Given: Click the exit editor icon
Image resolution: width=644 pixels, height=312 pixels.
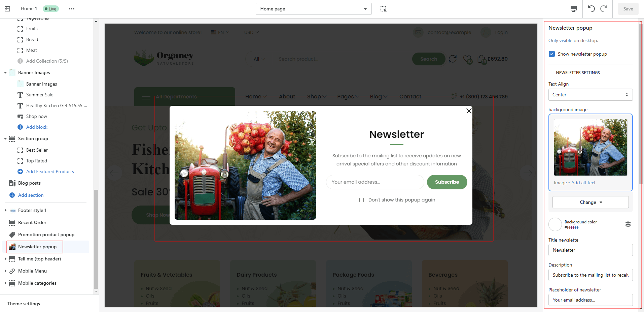Looking at the screenshot, I should (x=7, y=9).
